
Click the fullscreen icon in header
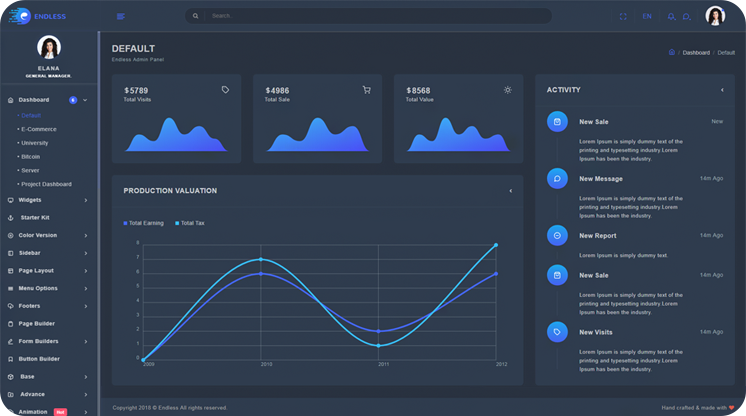[x=623, y=16]
